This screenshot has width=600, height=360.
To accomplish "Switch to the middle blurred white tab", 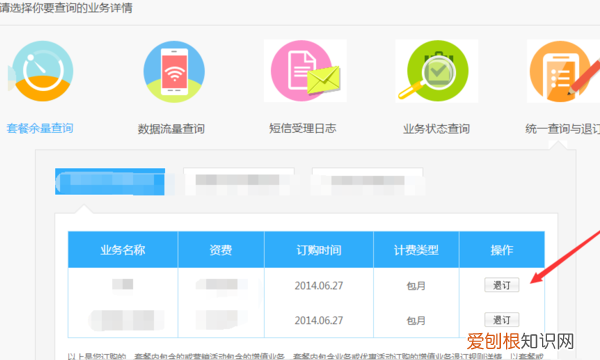I will [239, 182].
